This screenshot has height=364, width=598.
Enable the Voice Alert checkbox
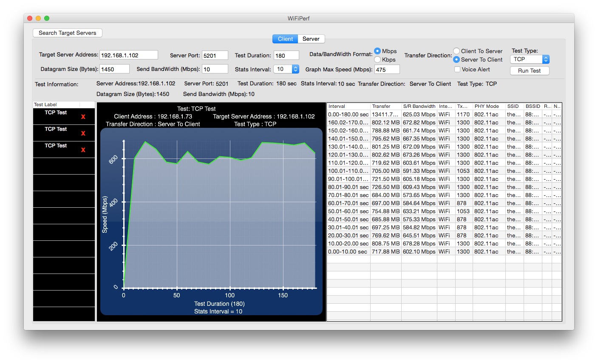457,69
